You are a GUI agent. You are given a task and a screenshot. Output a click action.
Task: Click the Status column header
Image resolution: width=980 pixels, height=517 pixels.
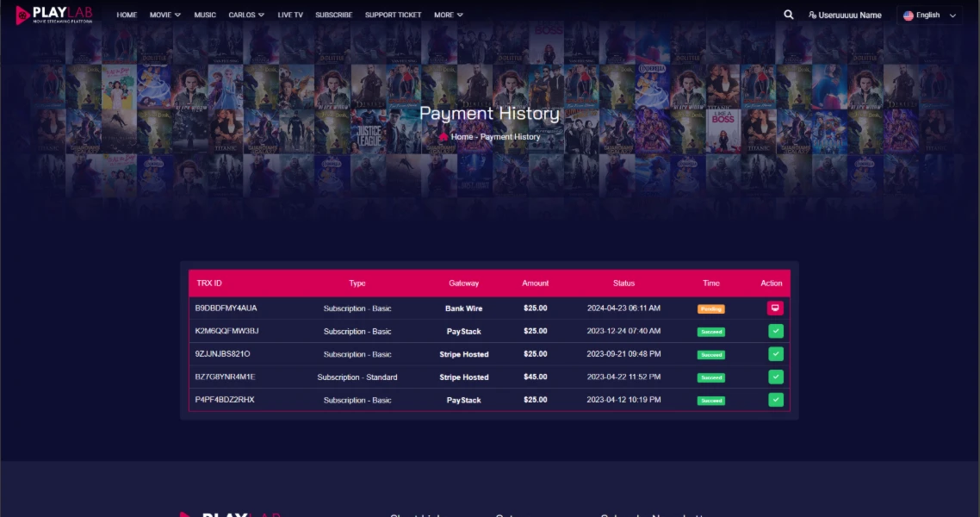(623, 283)
